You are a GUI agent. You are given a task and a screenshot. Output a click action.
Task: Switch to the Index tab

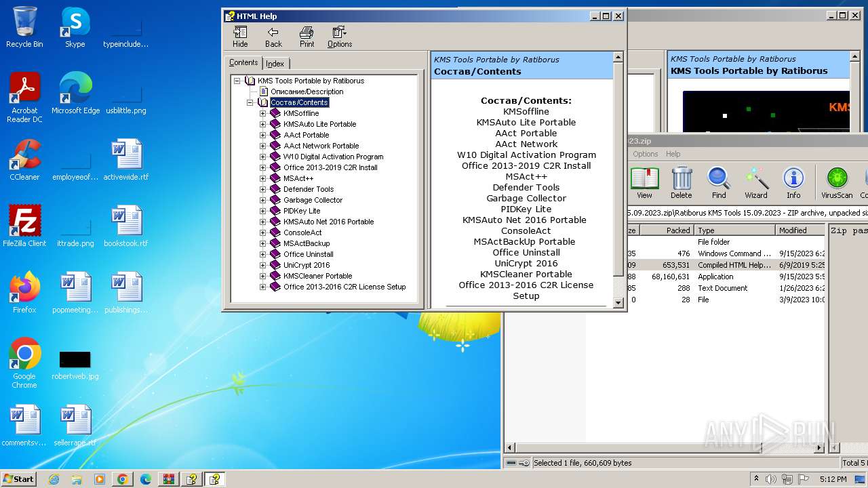click(x=275, y=64)
